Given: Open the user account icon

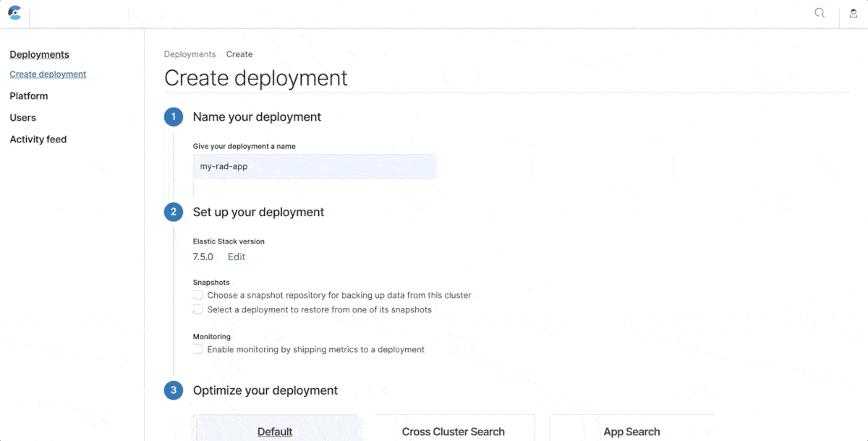Looking at the screenshot, I should [x=854, y=13].
